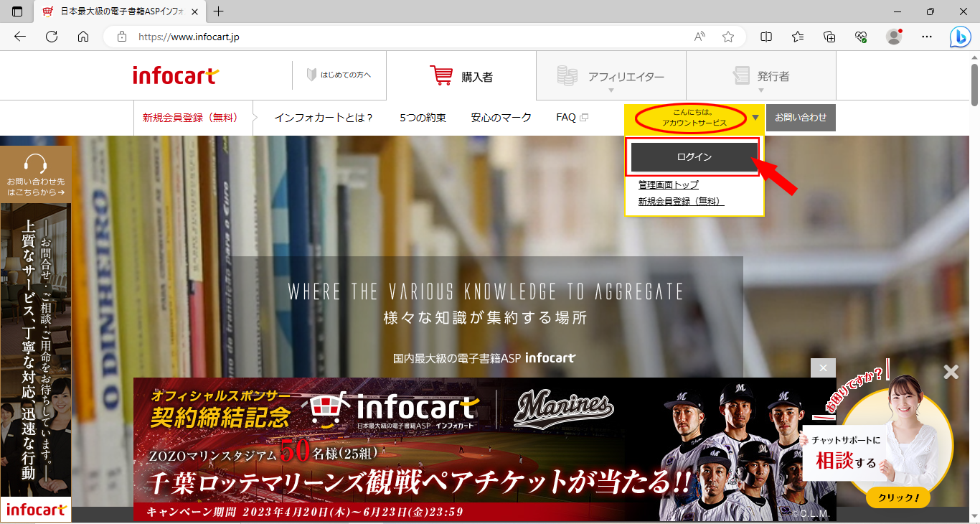The image size is (980, 524).
Task: Close the chat support popup
Action: pyautogui.click(x=951, y=372)
